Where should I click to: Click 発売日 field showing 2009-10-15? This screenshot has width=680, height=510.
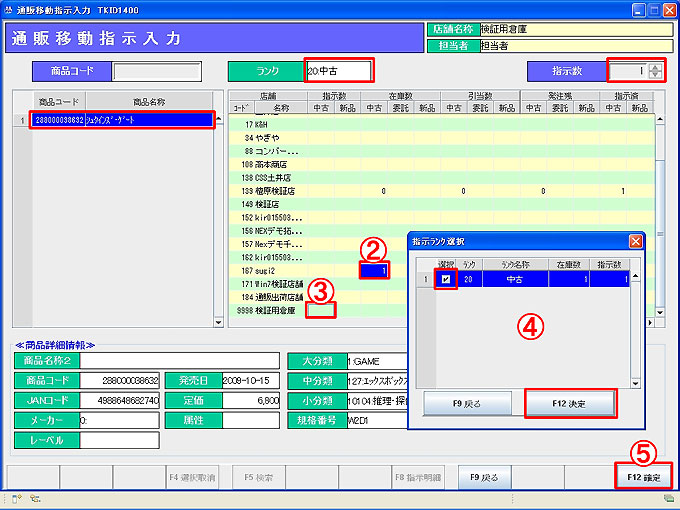pos(251,381)
